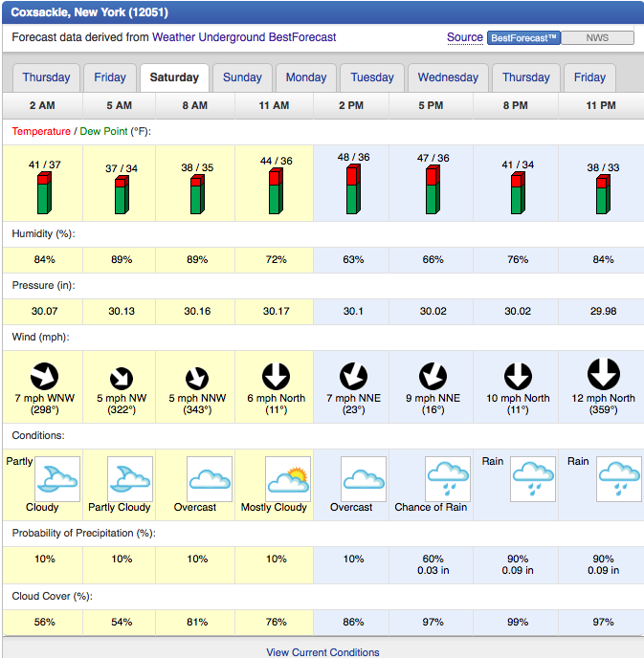644x658 pixels.
Task: Click the 8 PM North wind arrow icon
Action: [x=518, y=376]
